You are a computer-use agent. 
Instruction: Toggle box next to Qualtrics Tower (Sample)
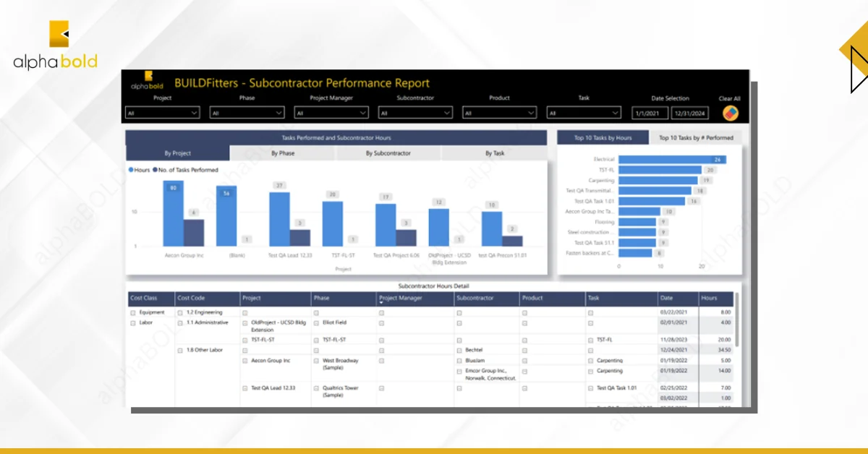317,388
